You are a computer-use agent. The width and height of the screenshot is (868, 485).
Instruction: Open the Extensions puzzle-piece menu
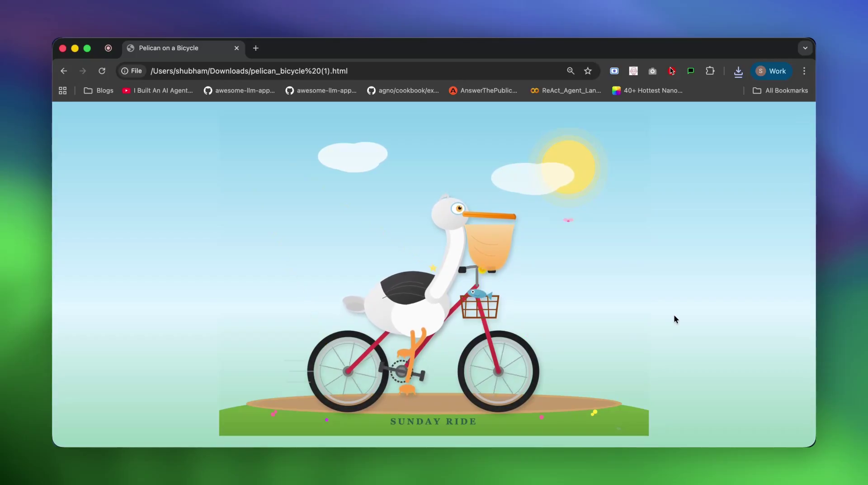click(x=710, y=71)
